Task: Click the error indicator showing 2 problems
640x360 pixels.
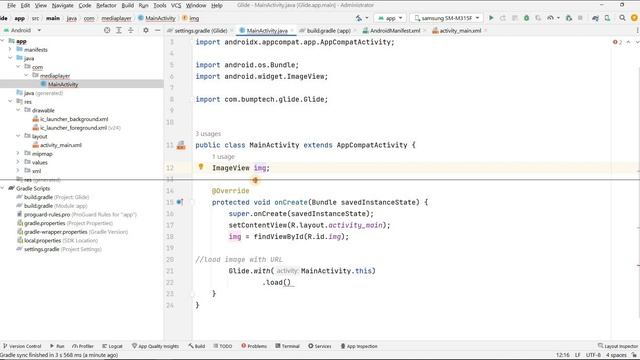Action: click(617, 42)
